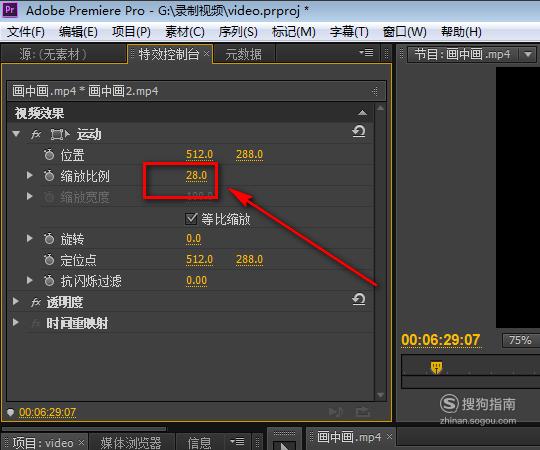Click the program monitor playhead marker
Image resolution: width=540 pixels, height=450 pixels.
click(x=436, y=367)
